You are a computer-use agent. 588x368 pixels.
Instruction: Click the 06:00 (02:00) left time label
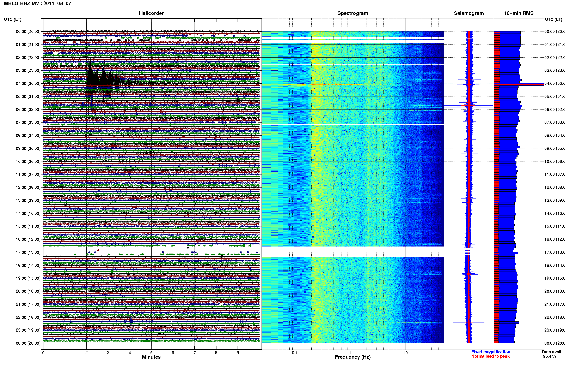[x=28, y=109]
